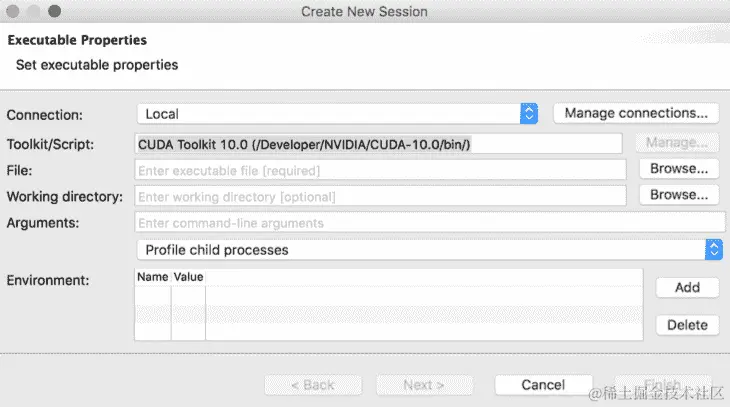This screenshot has width=730, height=407.
Task: Browse for working directory
Action: coord(679,195)
